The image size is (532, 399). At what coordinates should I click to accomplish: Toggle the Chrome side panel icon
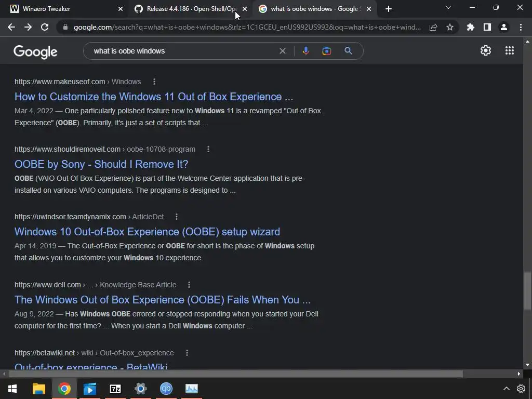(x=487, y=27)
